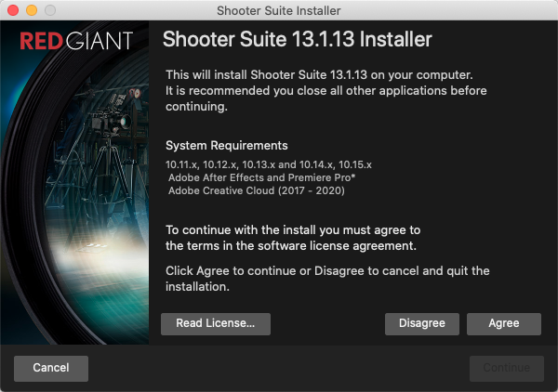The height and width of the screenshot is (392, 558).
Task: Click the Red Giant logo
Action: (x=76, y=42)
